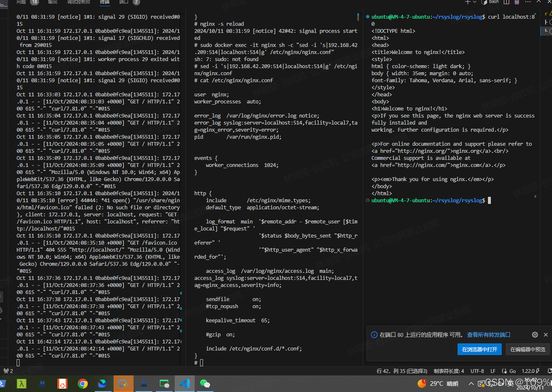
Task: Open Google Chrome from the taskbar
Action: pyautogui.click(x=83, y=383)
